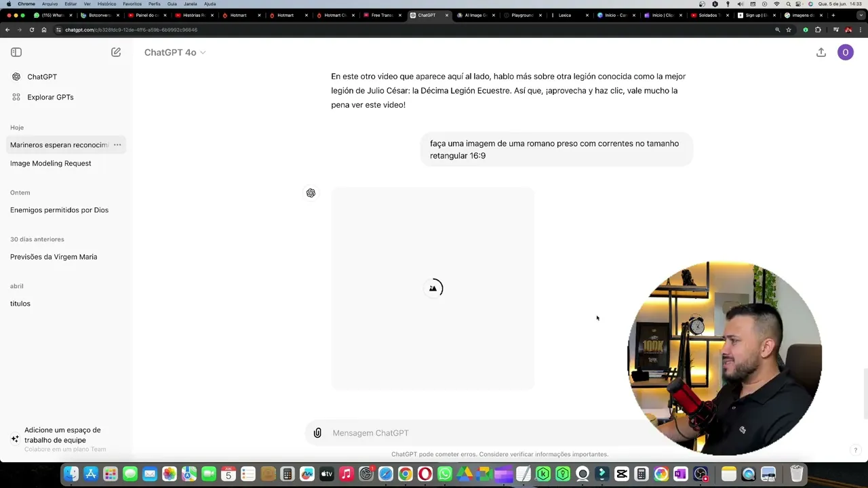Open CapCut from the dock
This screenshot has width=868, height=488.
click(x=622, y=474)
